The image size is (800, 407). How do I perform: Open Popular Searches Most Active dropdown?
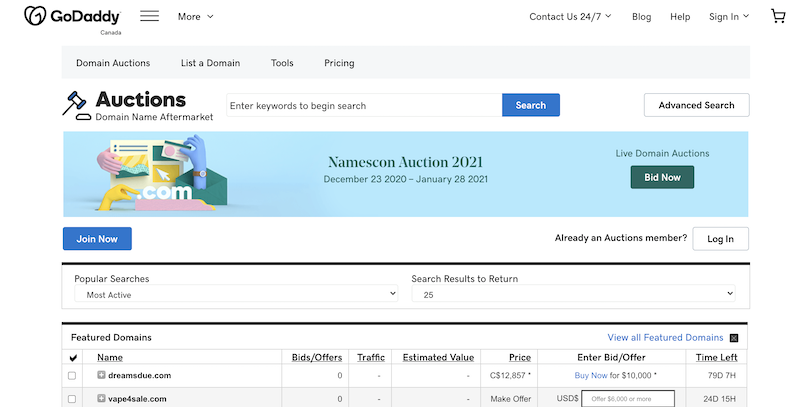click(x=236, y=294)
